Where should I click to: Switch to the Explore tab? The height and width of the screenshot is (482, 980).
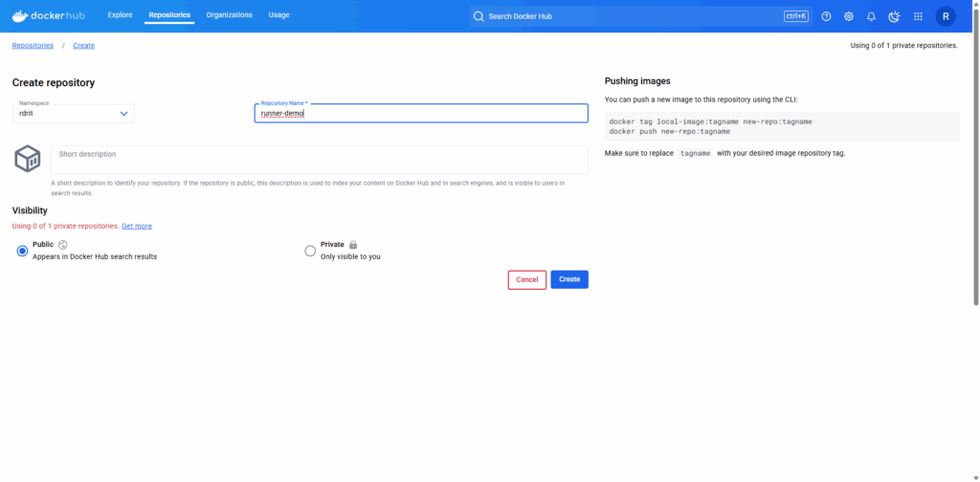[120, 15]
